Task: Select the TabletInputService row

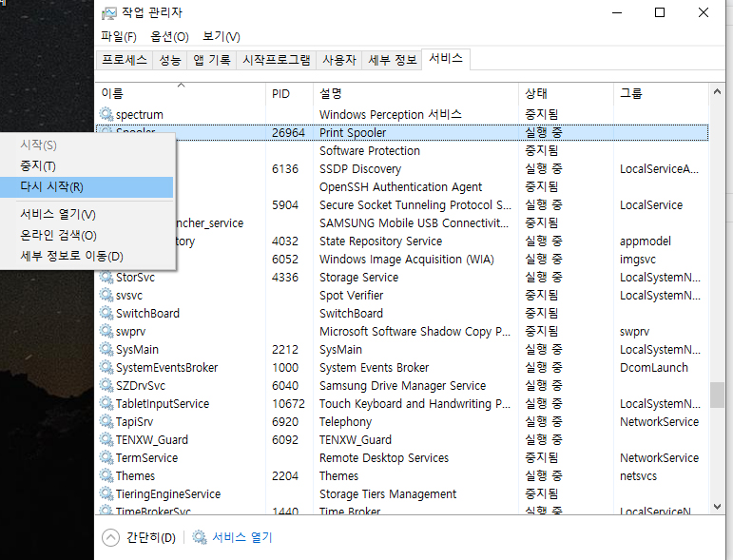Action: (x=402, y=403)
